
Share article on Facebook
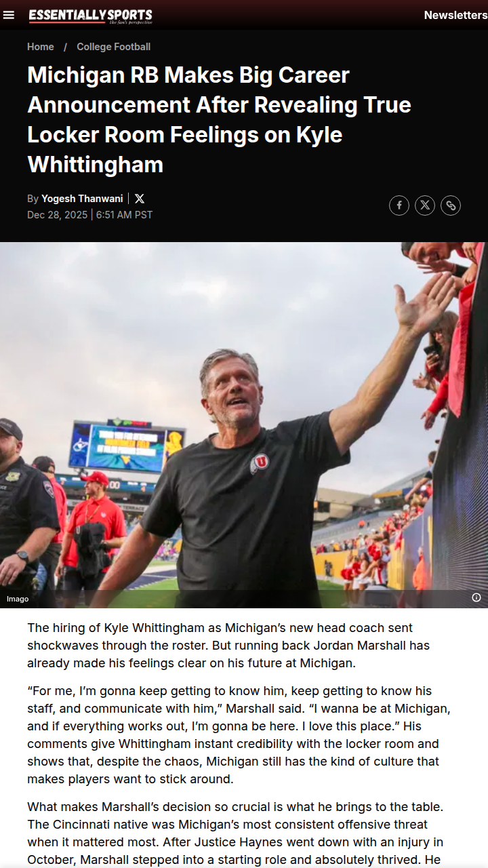coord(399,205)
